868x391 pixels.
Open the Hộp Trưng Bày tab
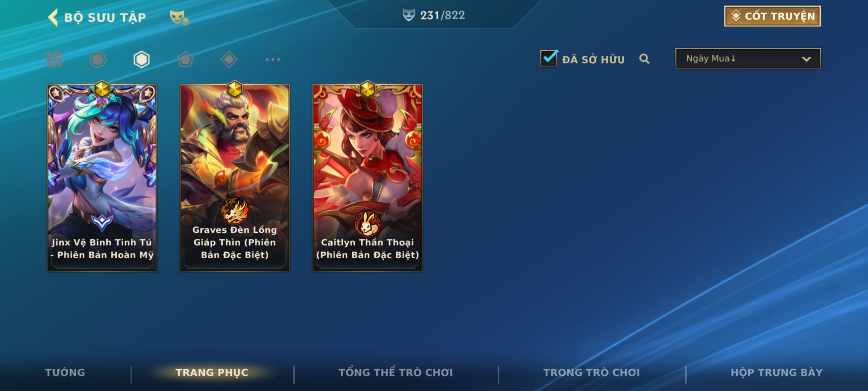776,373
